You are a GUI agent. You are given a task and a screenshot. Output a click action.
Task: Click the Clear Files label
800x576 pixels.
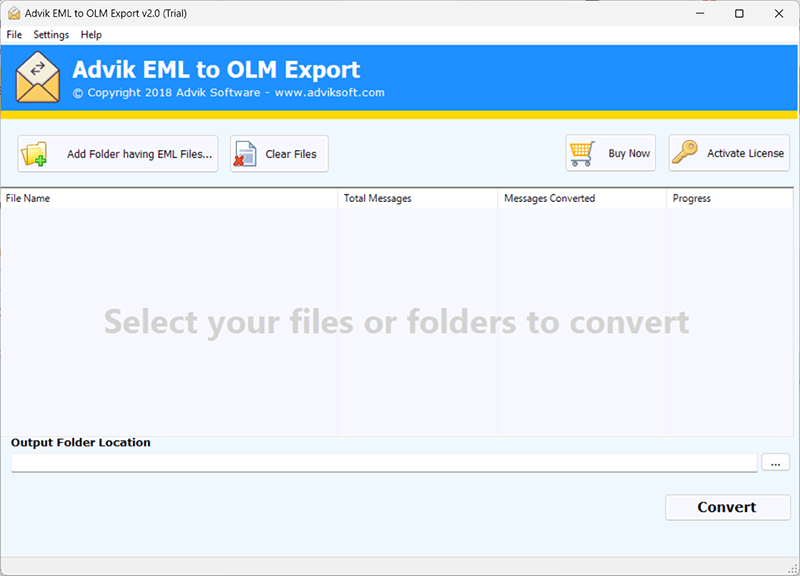point(291,154)
